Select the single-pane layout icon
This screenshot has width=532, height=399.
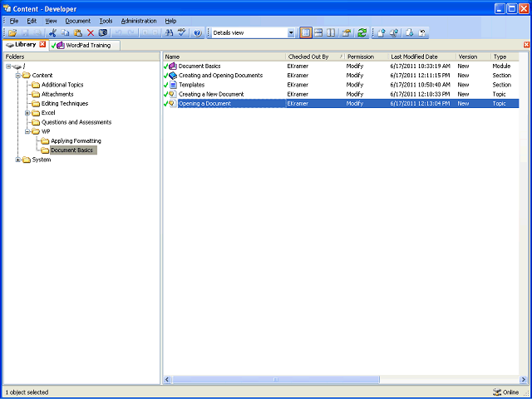(306, 33)
